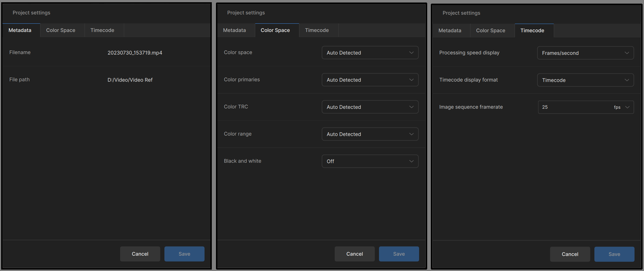This screenshot has height=271, width=644.
Task: Click the fps arrow in framerate field
Action: 627,107
